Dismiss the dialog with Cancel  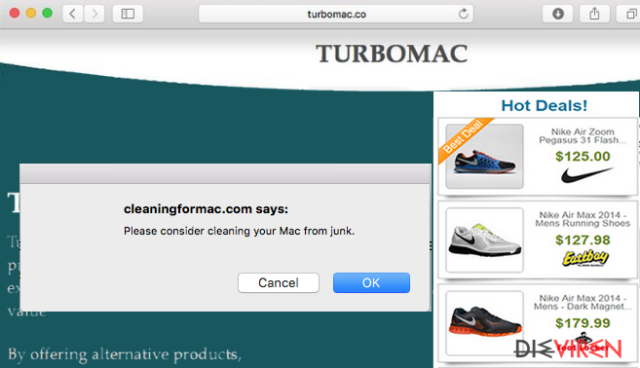(x=278, y=283)
